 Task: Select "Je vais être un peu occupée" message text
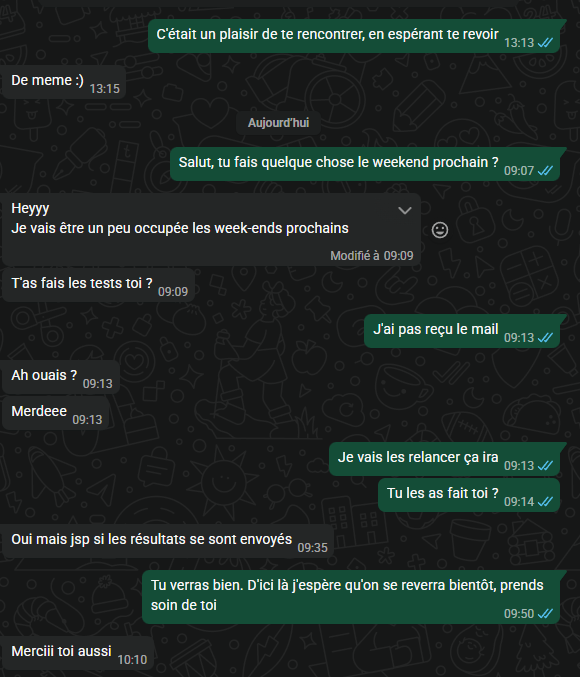click(180, 228)
